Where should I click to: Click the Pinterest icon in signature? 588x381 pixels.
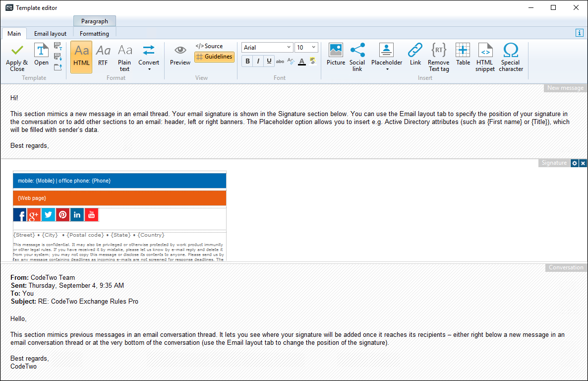click(62, 215)
